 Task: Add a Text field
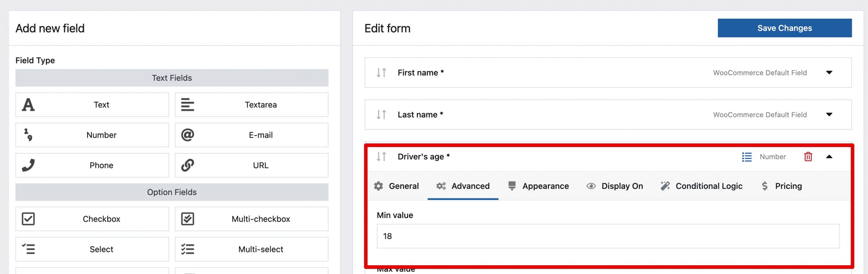(x=92, y=105)
